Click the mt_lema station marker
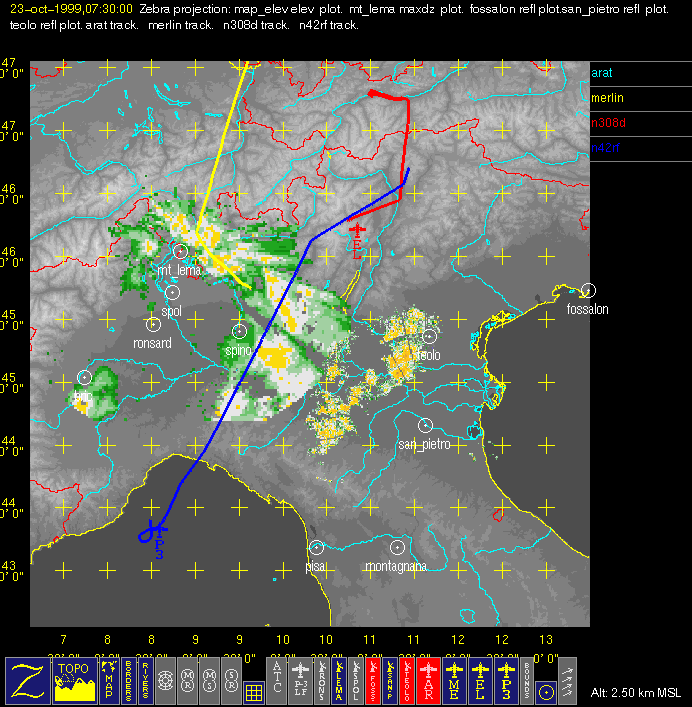Viewport: 692px width, 707px height. [x=180, y=251]
